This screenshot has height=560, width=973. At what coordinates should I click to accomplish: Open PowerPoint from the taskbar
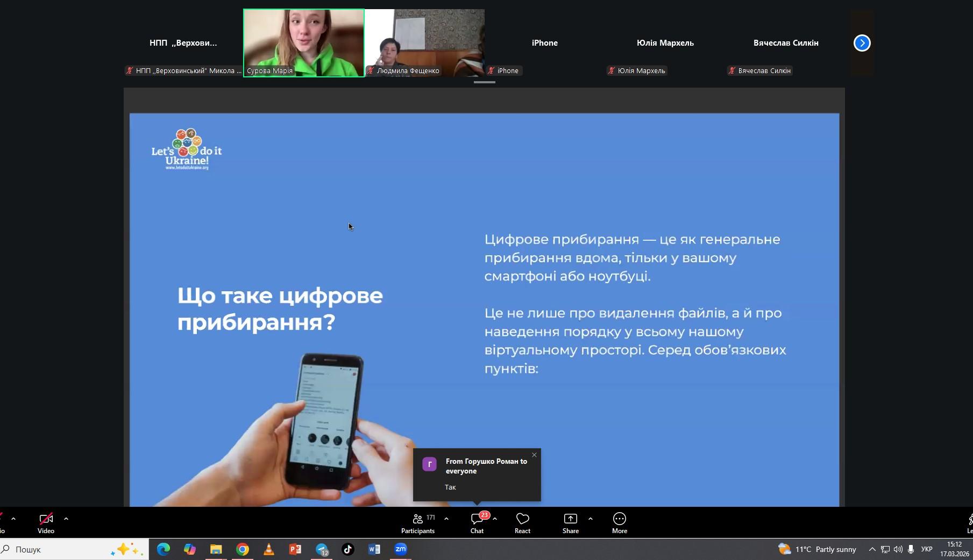[295, 549]
